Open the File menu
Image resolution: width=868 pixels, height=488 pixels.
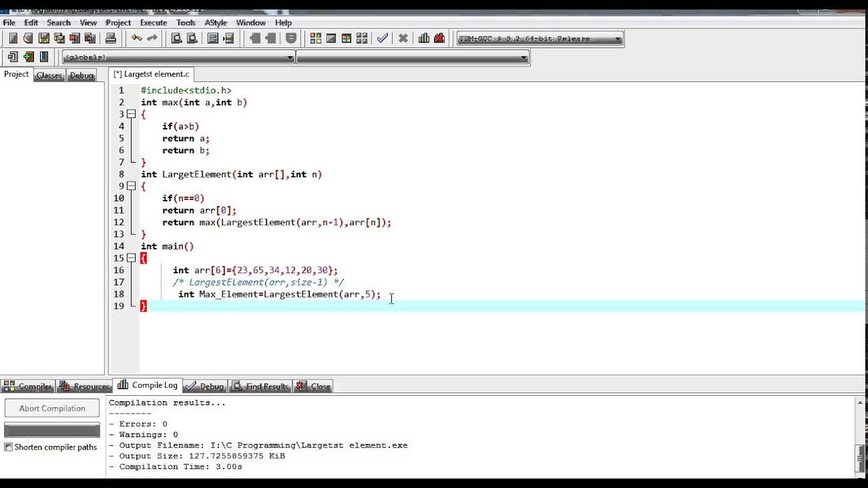point(9,22)
